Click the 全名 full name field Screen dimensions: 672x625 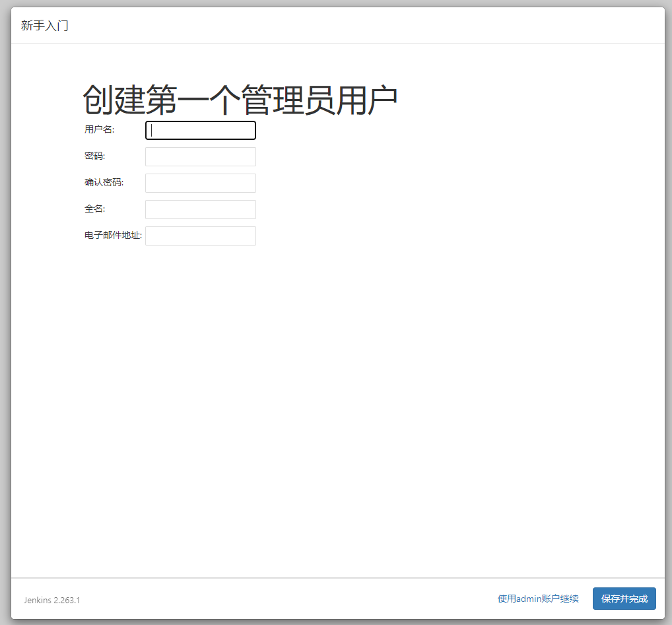click(x=201, y=209)
